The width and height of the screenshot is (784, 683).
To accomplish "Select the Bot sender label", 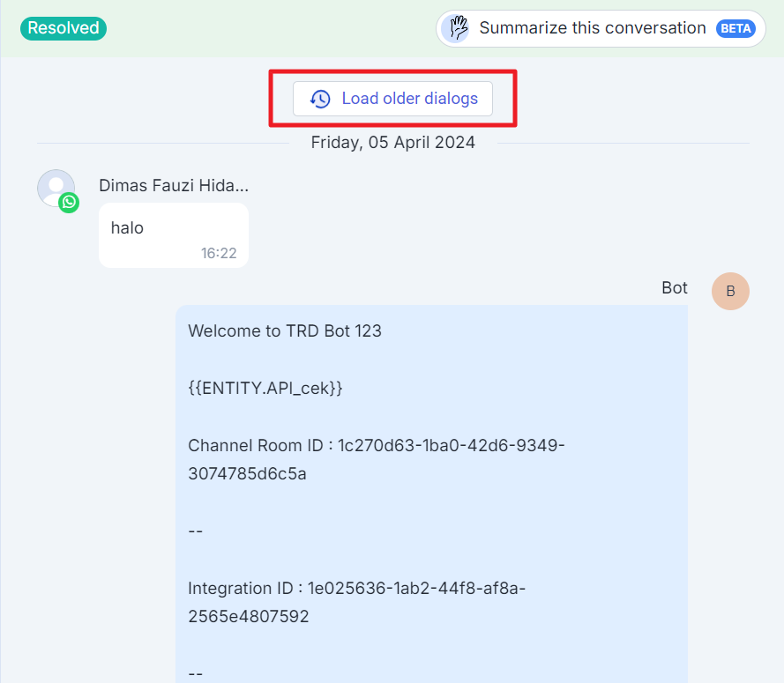I will 674,288.
